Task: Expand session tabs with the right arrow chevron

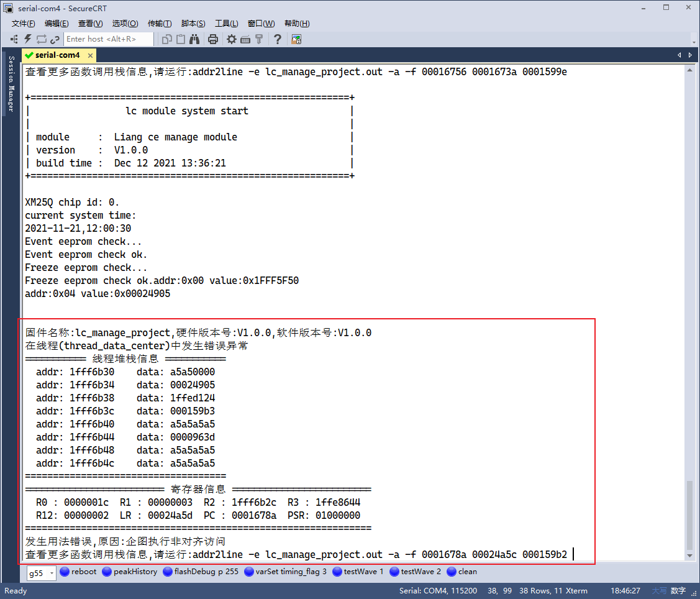Action: click(690, 55)
